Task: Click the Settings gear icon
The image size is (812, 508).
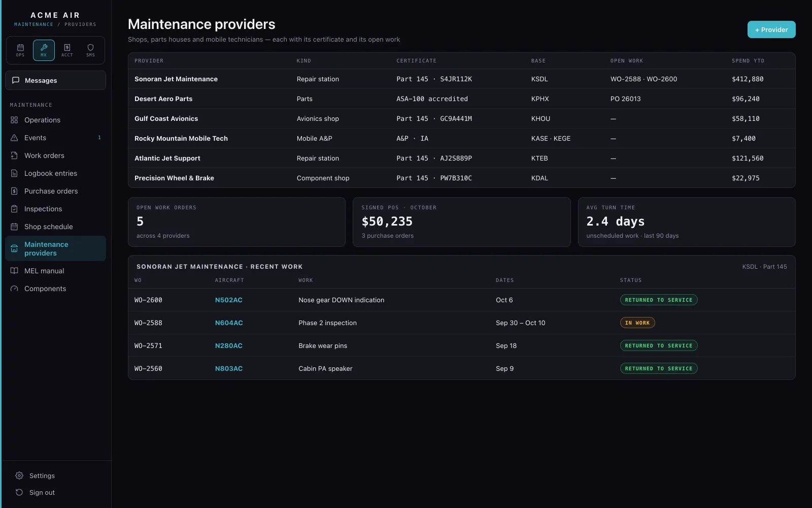Action: click(19, 475)
